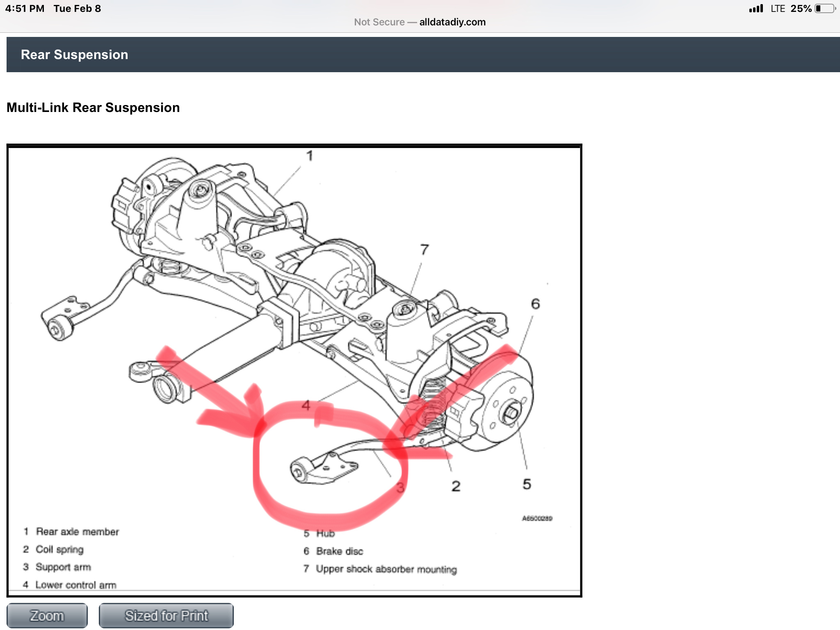Viewport: 840px width, 630px height.
Task: Click the 'Not Secure' label in address bar
Action: tap(379, 22)
